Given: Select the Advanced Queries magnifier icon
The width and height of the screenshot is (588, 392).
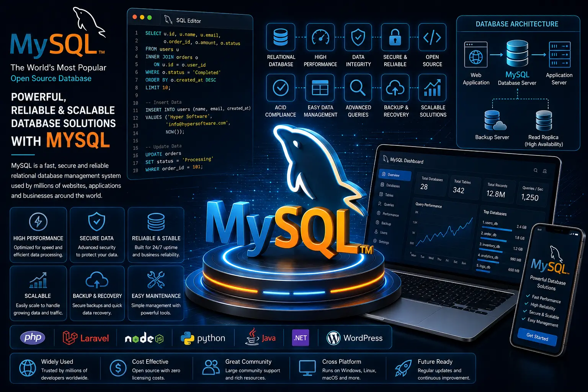Looking at the screenshot, I should pyautogui.click(x=358, y=88).
